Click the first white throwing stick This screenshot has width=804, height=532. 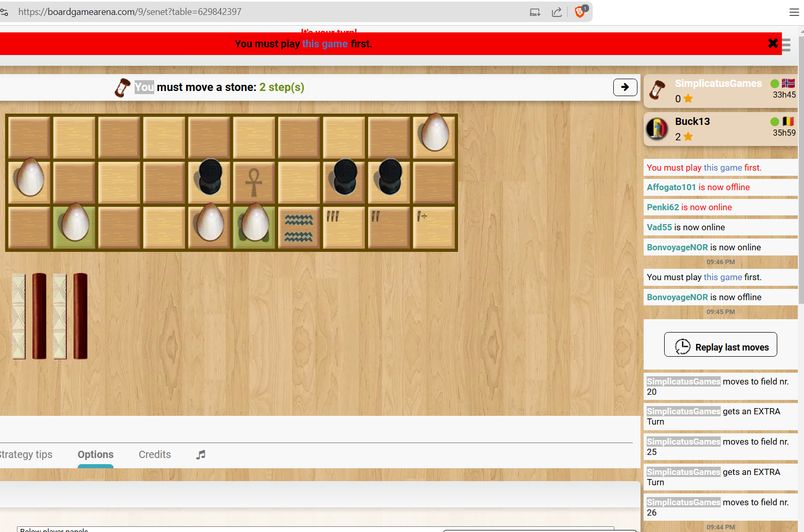tap(19, 316)
